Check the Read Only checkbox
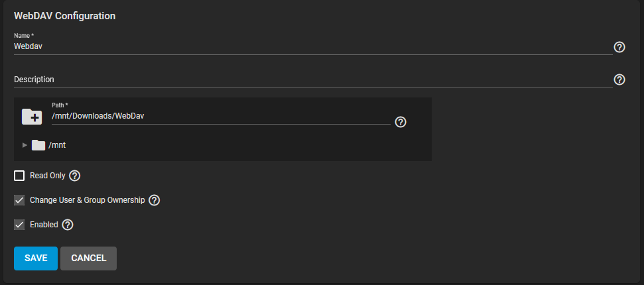This screenshot has height=285, width=644. click(19, 176)
